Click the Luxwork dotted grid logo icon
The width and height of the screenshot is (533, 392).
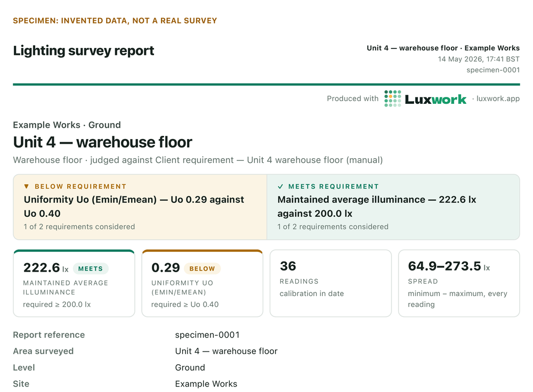393,99
